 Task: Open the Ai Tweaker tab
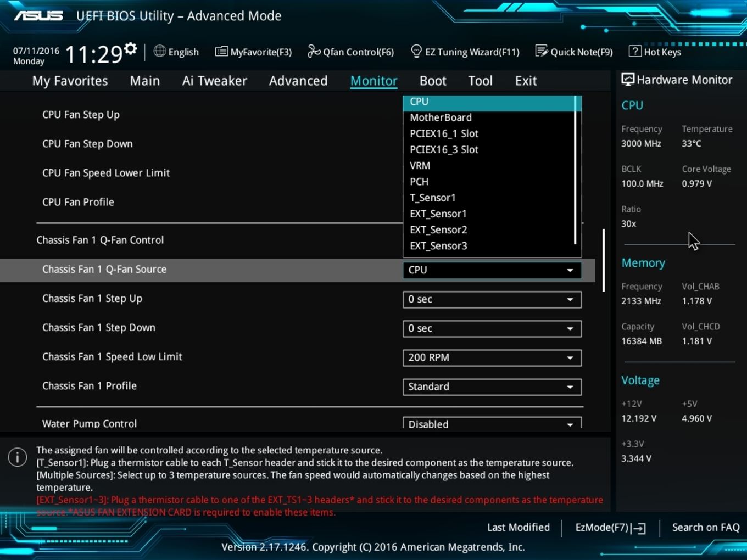click(215, 81)
